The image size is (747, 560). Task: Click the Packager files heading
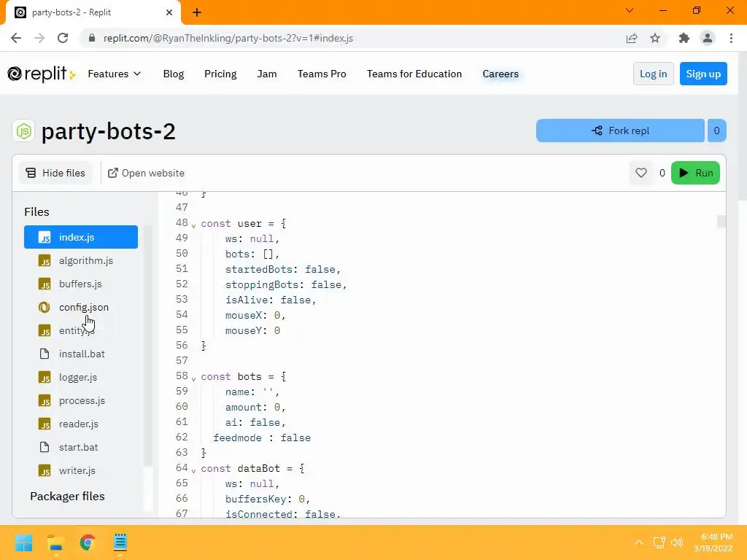67,496
